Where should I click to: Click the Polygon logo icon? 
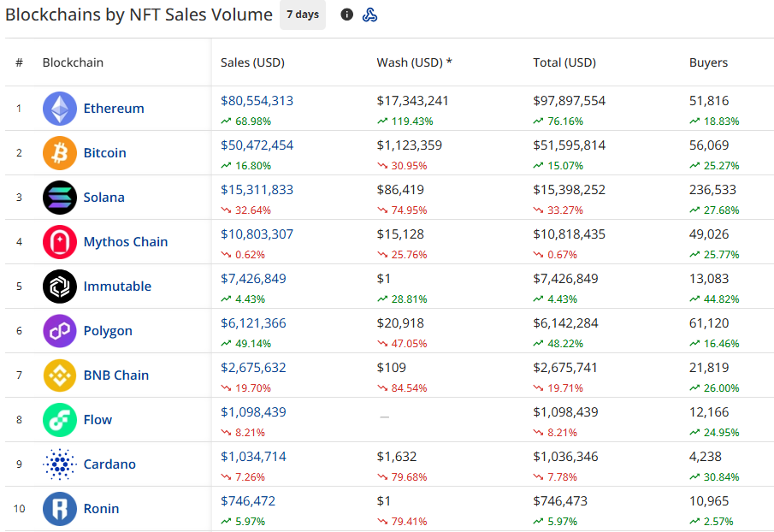click(x=60, y=331)
